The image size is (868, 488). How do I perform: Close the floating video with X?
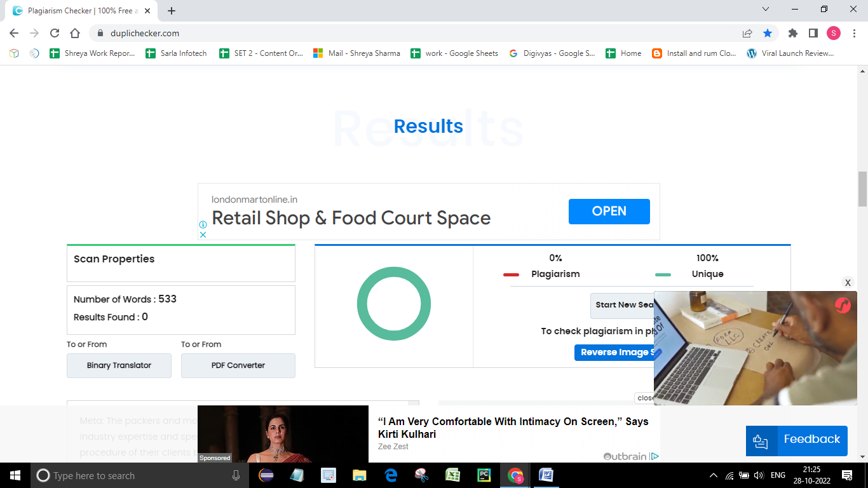click(847, 283)
